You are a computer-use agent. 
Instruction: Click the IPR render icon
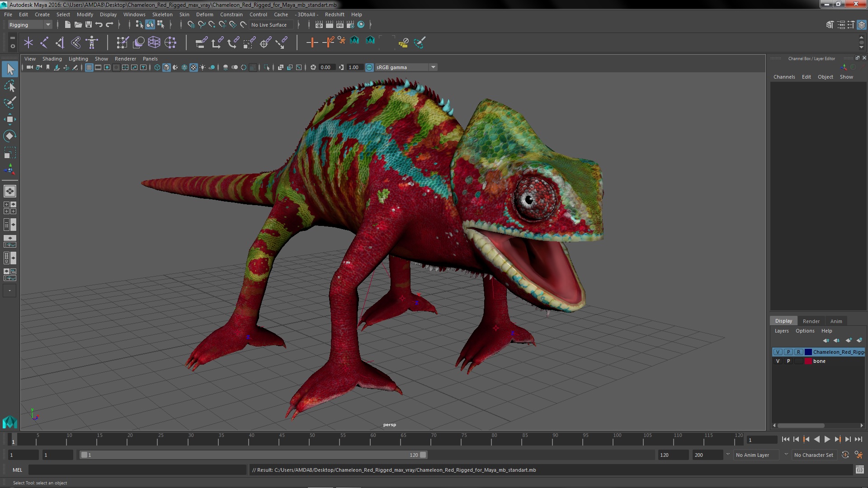click(340, 24)
